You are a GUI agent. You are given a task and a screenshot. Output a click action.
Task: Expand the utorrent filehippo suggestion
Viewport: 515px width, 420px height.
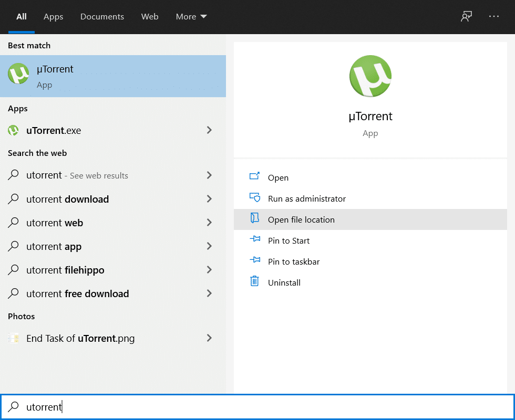coord(209,270)
